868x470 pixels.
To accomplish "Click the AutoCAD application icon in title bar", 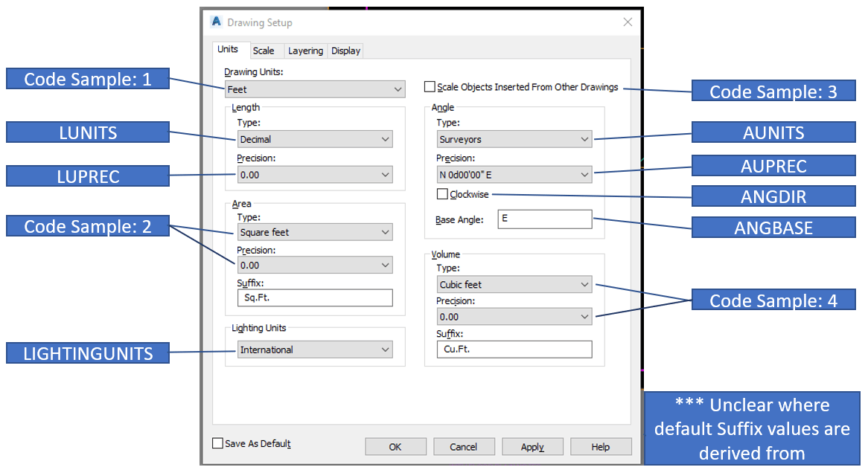I will click(x=216, y=22).
